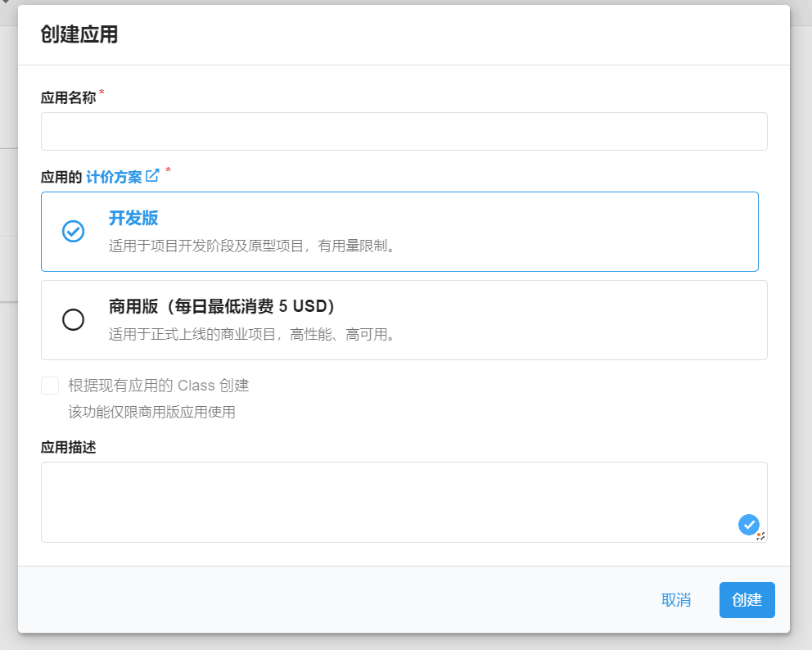
Task: Click the blue checkmark badge in description box
Action: [748, 525]
